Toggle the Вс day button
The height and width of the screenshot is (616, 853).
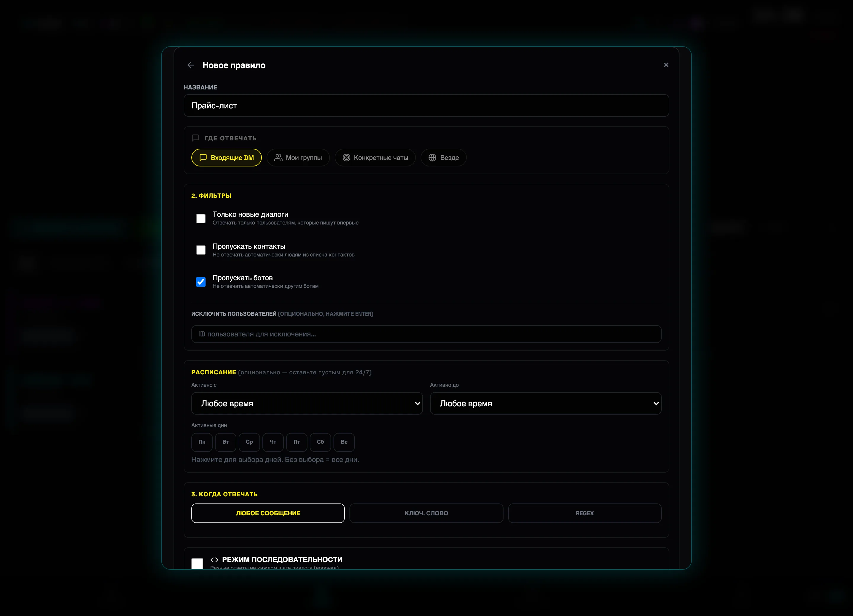tap(344, 442)
